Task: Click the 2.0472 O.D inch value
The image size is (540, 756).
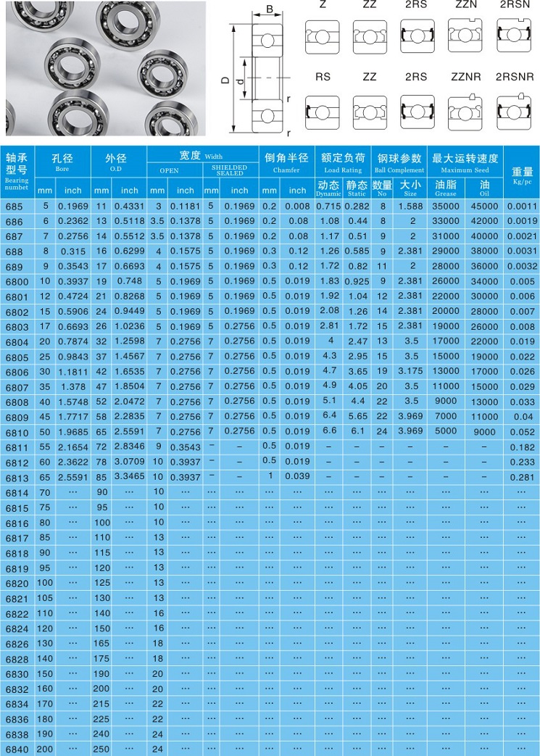Action: pos(129,401)
